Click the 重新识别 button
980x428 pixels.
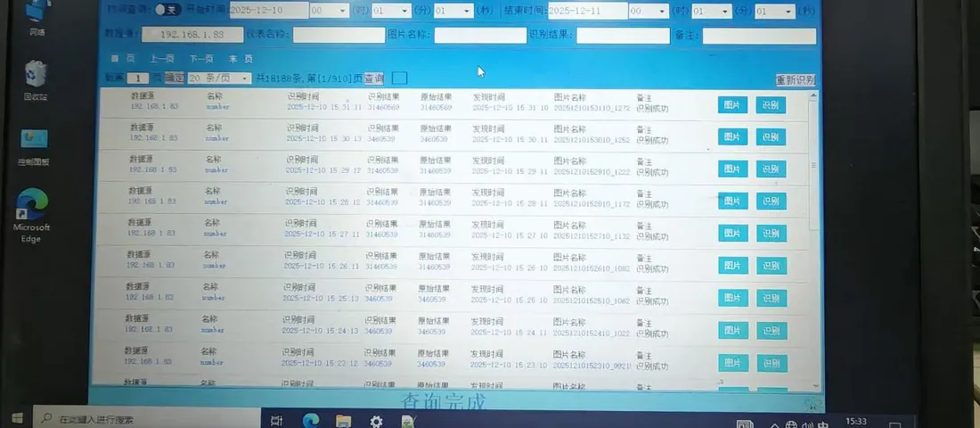(x=795, y=80)
